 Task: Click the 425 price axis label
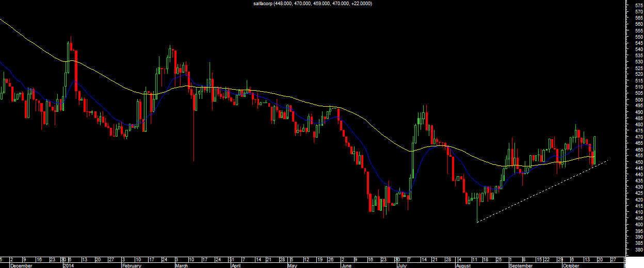[639, 193]
